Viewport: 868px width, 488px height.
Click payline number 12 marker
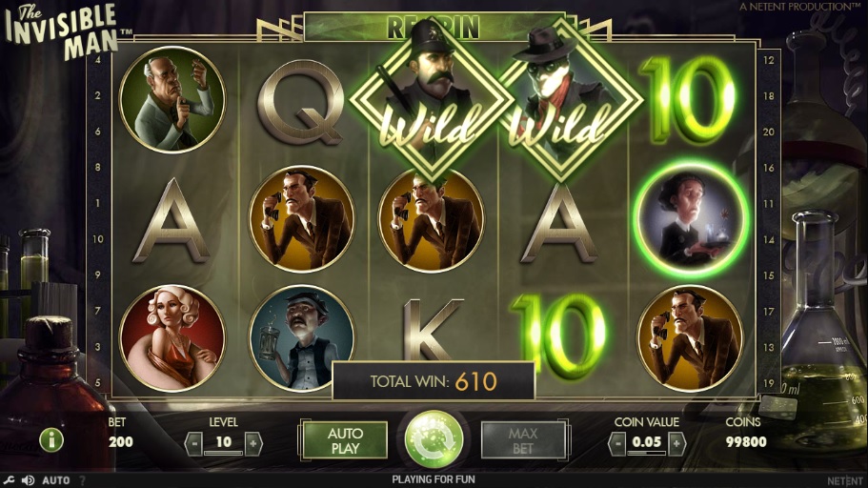point(768,60)
